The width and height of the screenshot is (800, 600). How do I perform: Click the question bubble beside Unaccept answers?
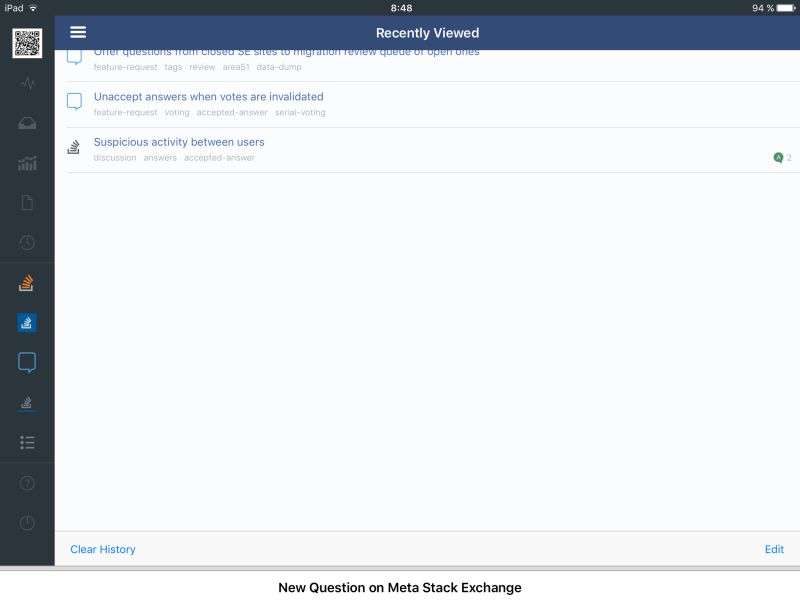(x=74, y=100)
